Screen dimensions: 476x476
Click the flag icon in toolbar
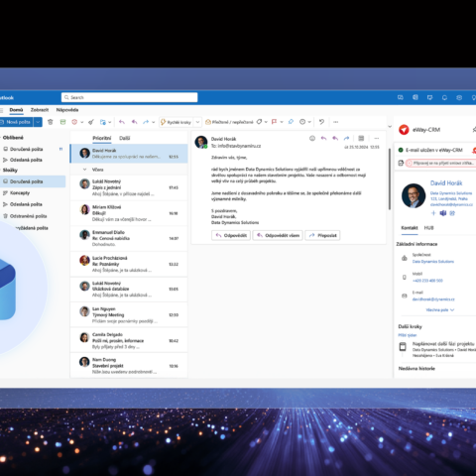(x=274, y=122)
